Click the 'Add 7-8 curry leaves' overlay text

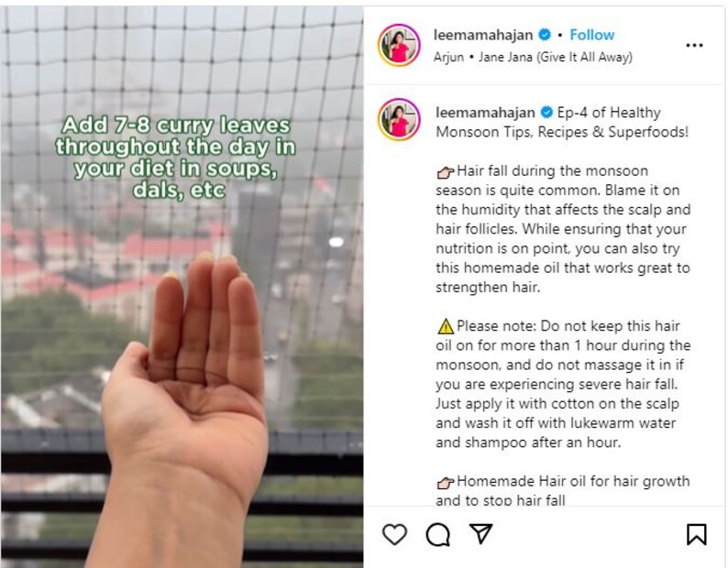click(175, 158)
